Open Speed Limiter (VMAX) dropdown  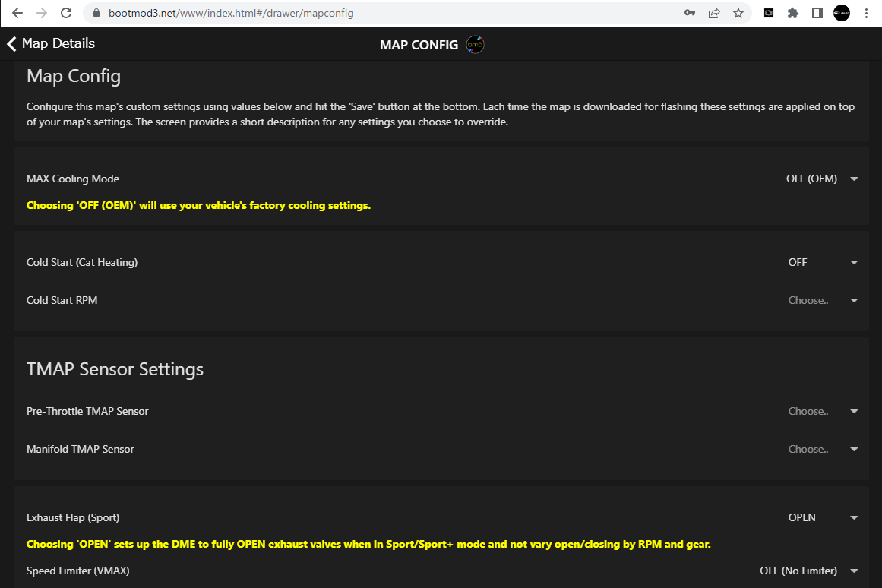(x=809, y=571)
